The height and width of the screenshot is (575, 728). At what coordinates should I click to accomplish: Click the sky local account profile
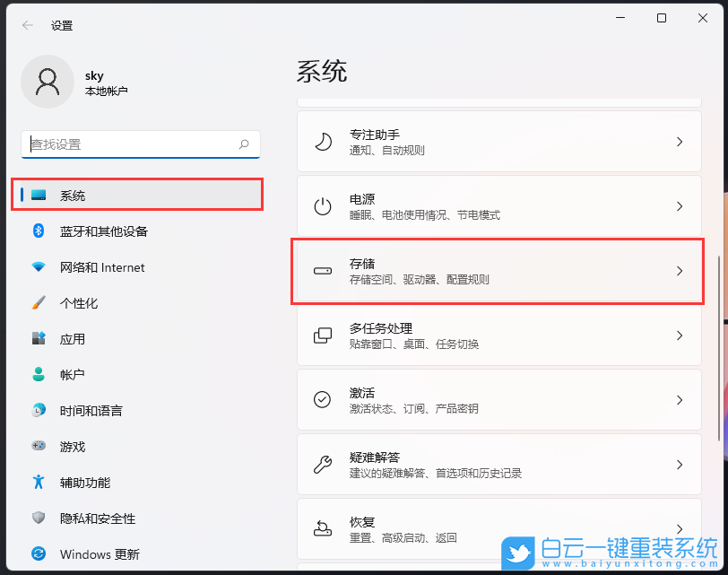coord(90,82)
